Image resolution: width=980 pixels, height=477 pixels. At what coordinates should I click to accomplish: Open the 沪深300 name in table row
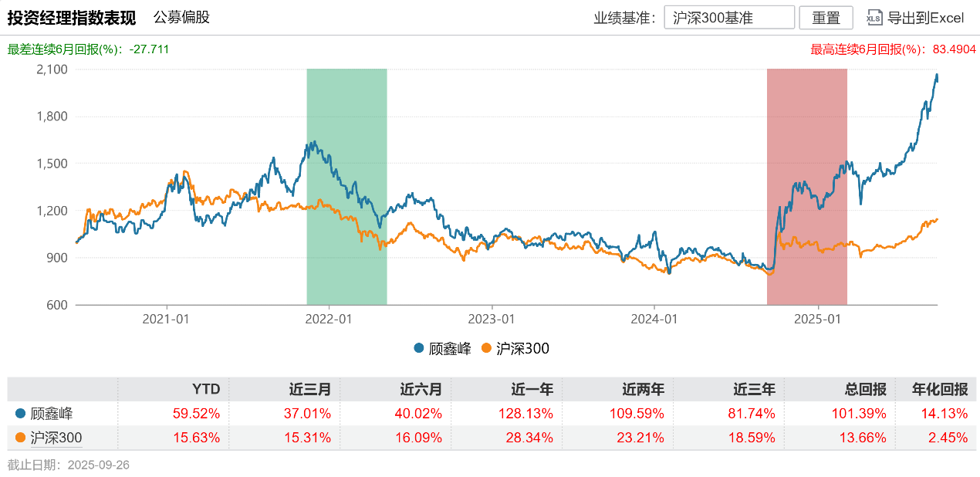(x=56, y=438)
